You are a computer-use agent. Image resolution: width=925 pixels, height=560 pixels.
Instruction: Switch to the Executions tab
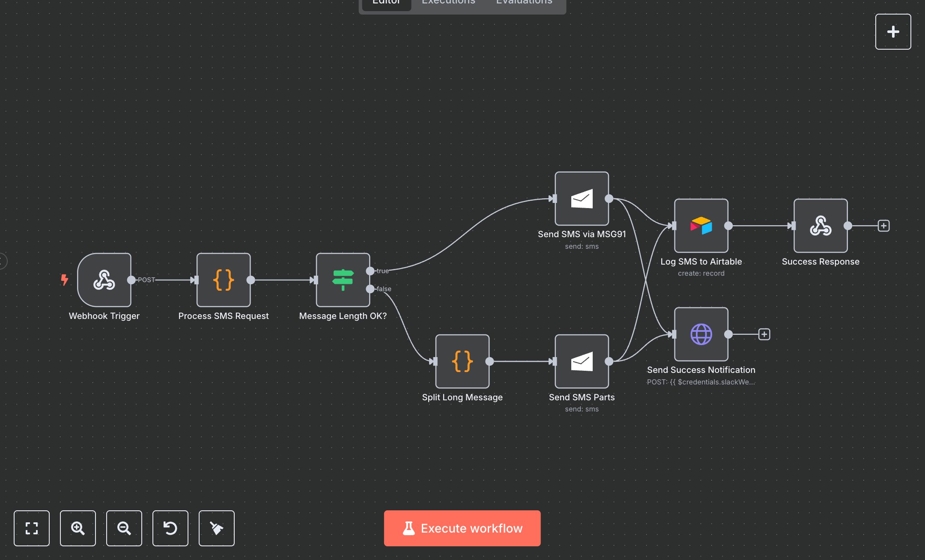point(448,3)
